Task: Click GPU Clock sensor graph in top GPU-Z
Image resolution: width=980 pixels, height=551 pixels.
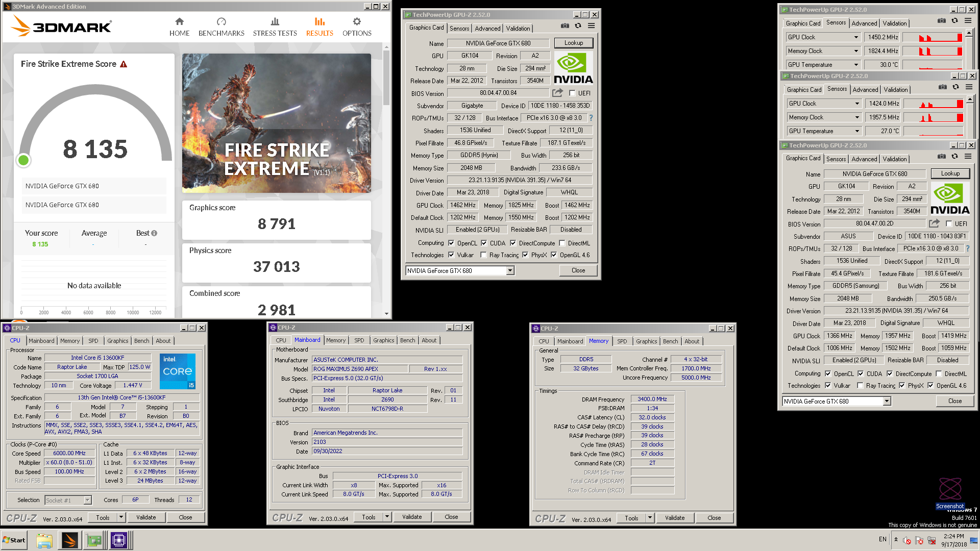Action: tap(933, 37)
